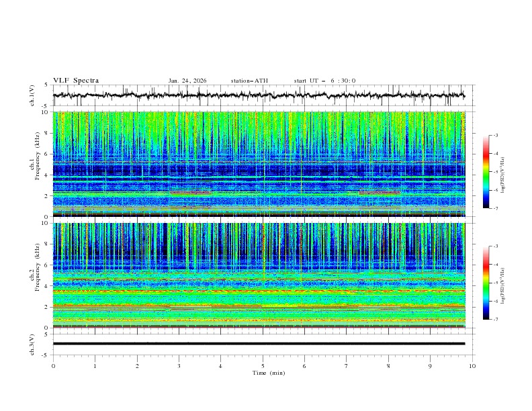Viewport: 532px width, 411px height.
Task: Click the Jan. 24, 2026 date label
Action: pyautogui.click(x=187, y=81)
